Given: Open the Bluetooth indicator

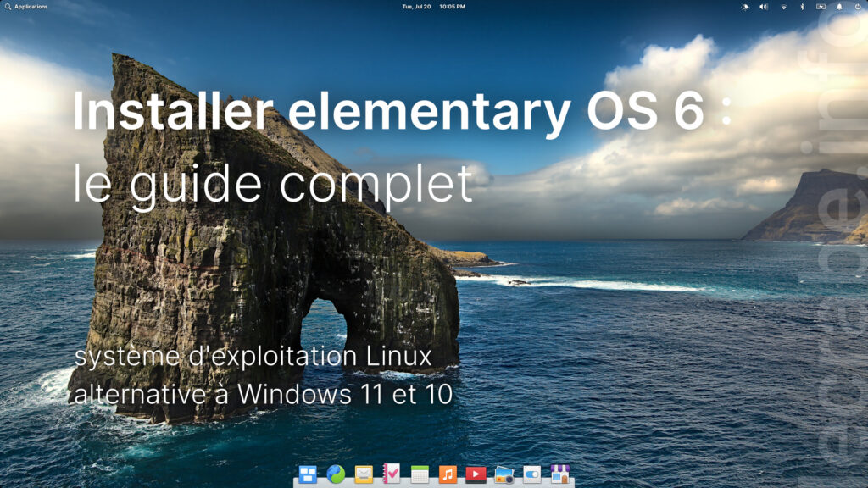Looking at the screenshot, I should tap(802, 7).
